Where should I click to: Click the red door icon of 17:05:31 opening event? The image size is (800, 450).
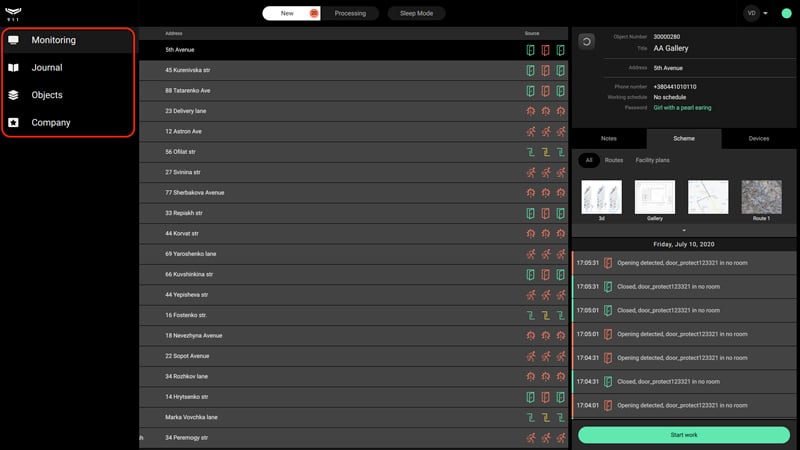[608, 263]
